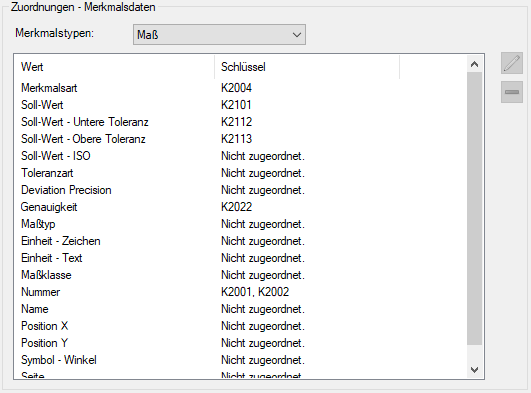Select the Einheit - Zeichen row

coord(240,241)
